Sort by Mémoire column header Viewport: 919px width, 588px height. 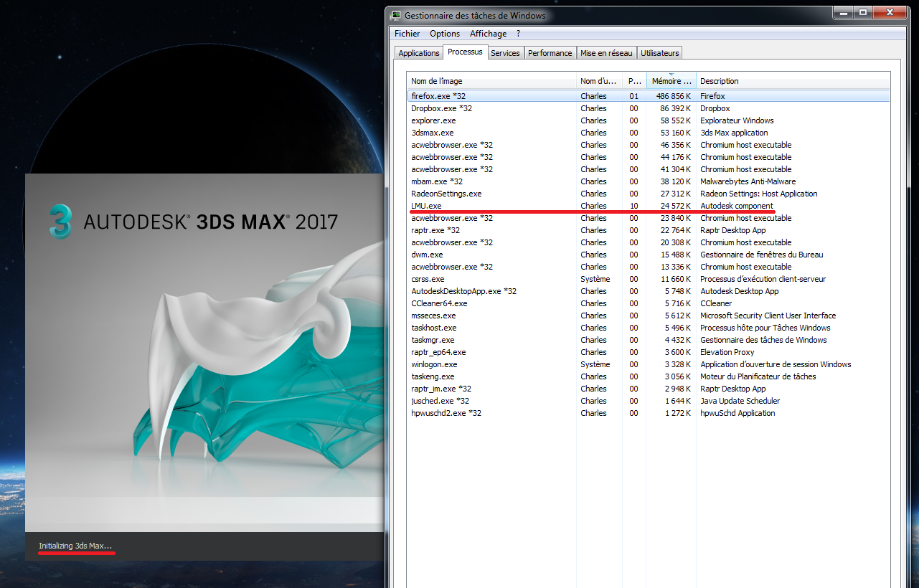(x=671, y=81)
